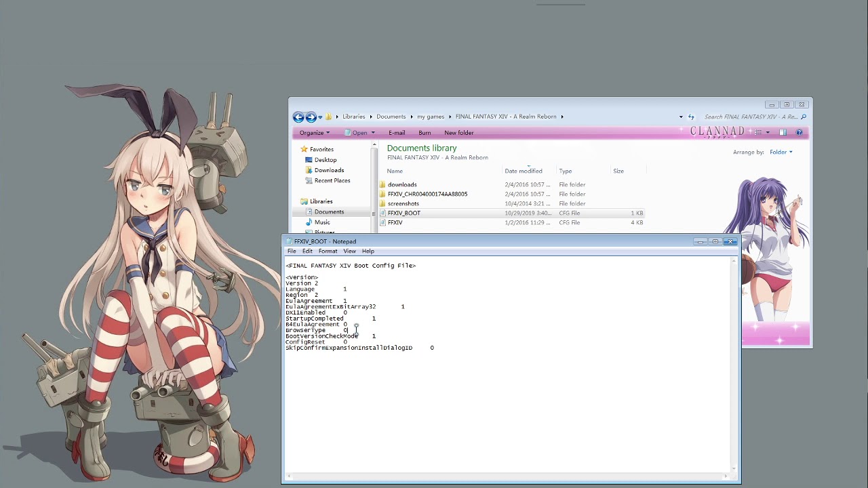Image resolution: width=868 pixels, height=488 pixels.
Task: Click Documents breadcrumb in address bar
Action: coord(391,117)
